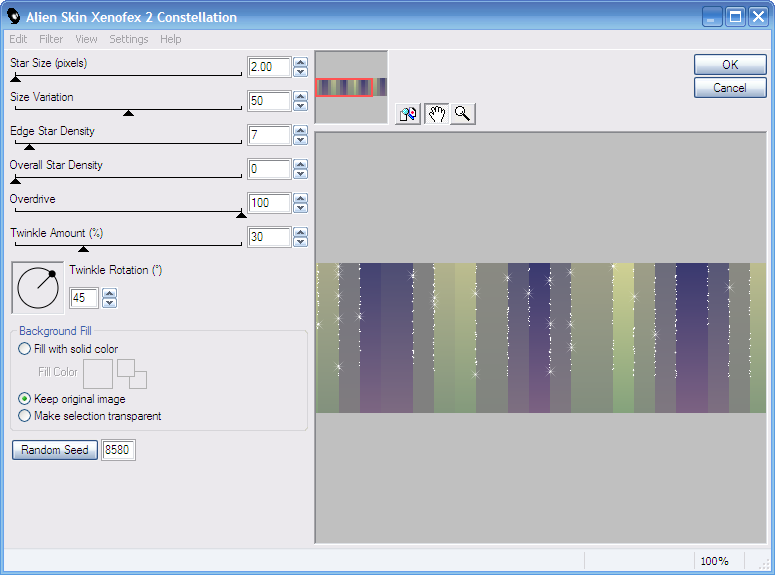Click the foreground background color squares

click(132, 374)
